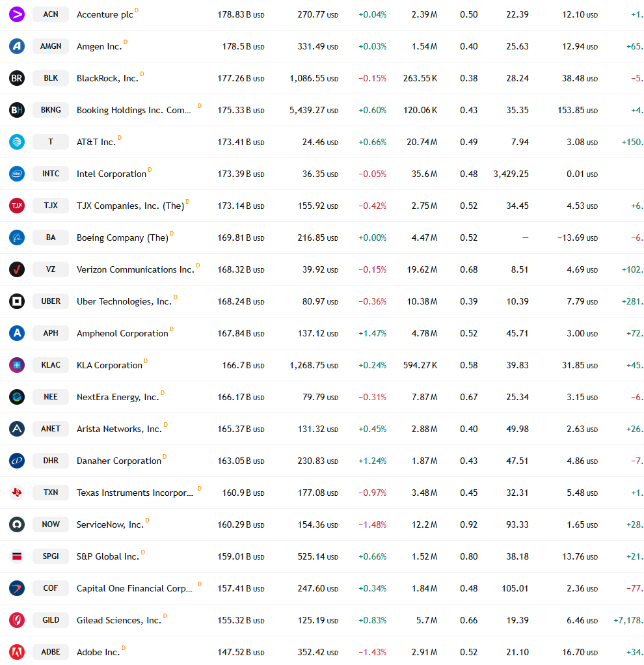Click the Intel Corporation logo icon

coord(17,174)
